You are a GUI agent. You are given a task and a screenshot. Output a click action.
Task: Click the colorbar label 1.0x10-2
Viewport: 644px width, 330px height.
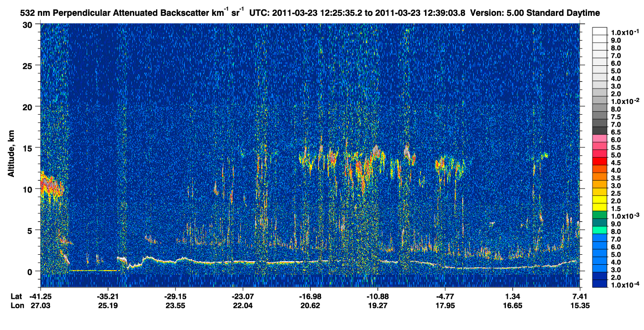click(x=625, y=101)
